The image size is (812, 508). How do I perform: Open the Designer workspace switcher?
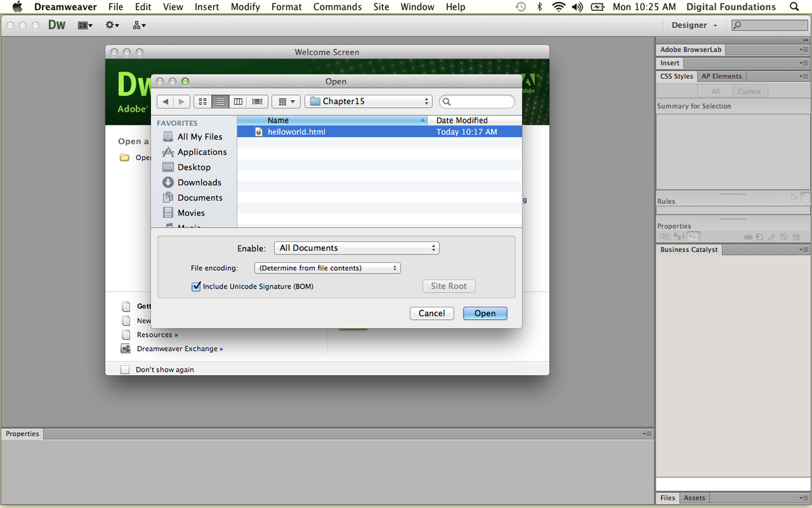point(694,25)
